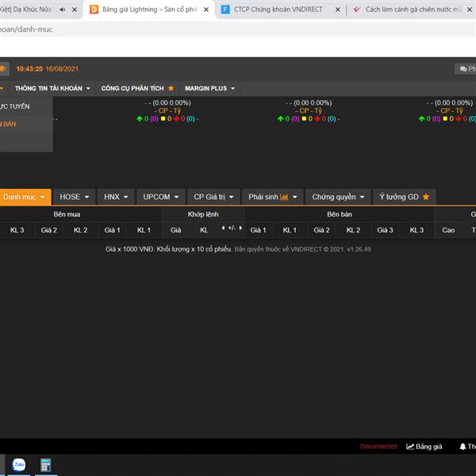Screen dimensions: 476x476
Task: Click the Phái sinh chart icon
Action: pyautogui.click(x=284, y=197)
